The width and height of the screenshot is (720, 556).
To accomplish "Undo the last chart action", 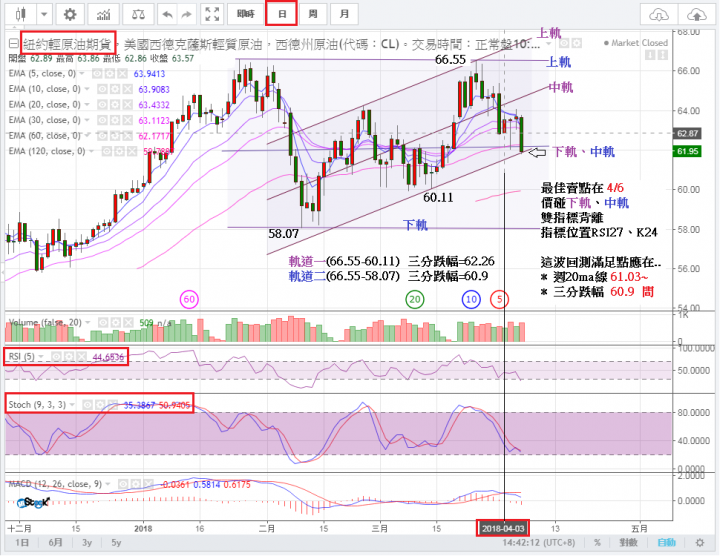I will coord(167,15).
